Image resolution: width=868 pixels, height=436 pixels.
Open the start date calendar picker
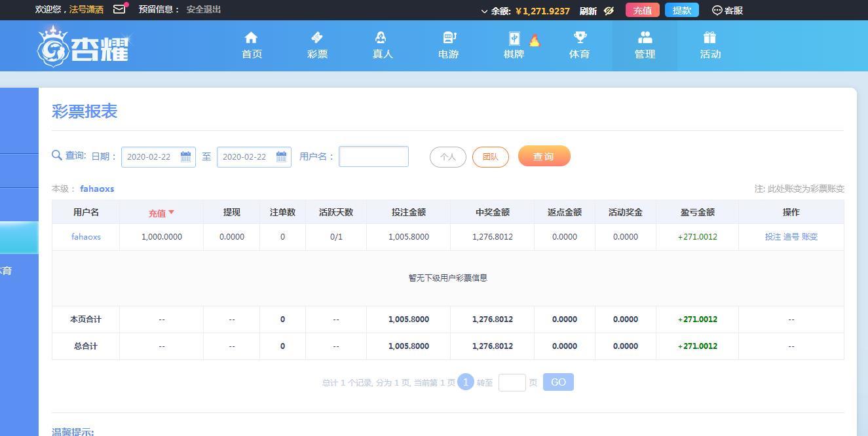click(185, 156)
